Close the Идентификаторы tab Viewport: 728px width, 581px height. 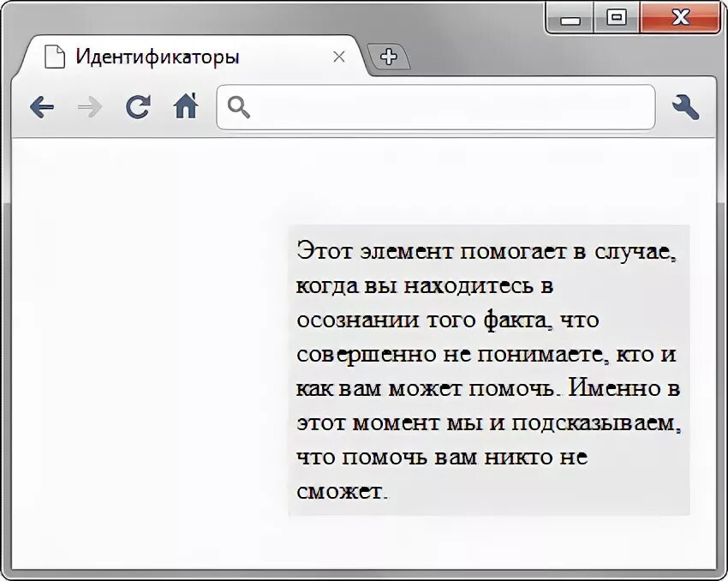[339, 57]
